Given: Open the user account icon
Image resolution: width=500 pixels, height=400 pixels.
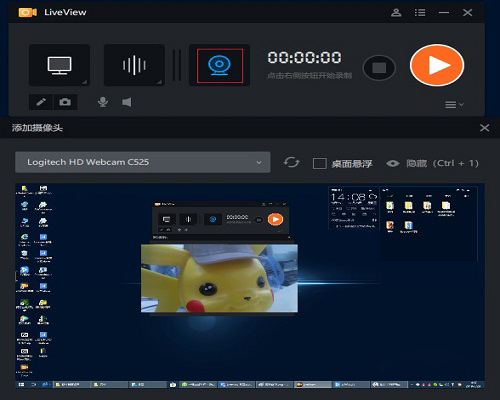Looking at the screenshot, I should tap(396, 13).
